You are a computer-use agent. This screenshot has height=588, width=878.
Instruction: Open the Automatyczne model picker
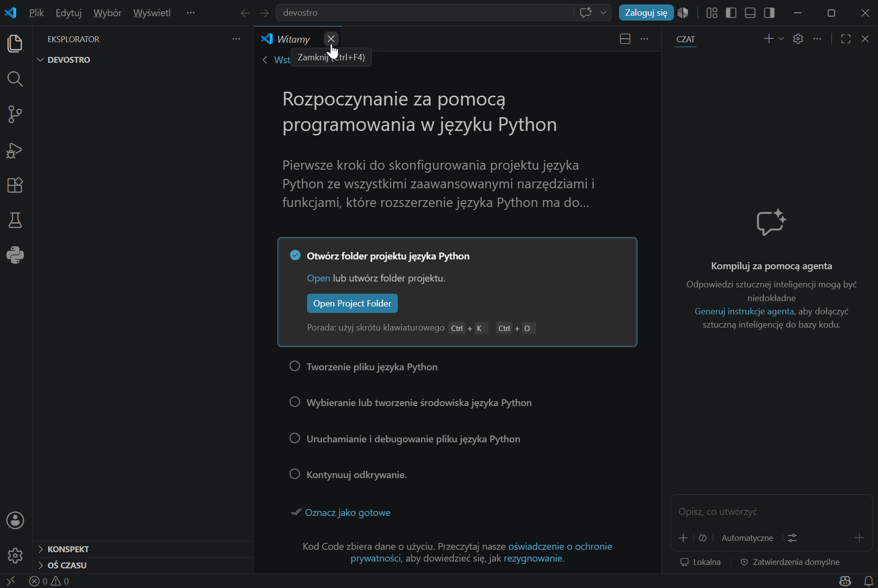coord(747,538)
